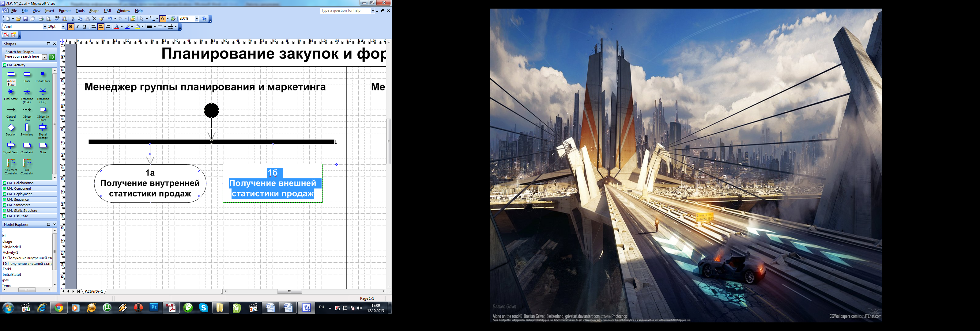
Task: Open the Text color dropdown arrow
Action: 122,27
